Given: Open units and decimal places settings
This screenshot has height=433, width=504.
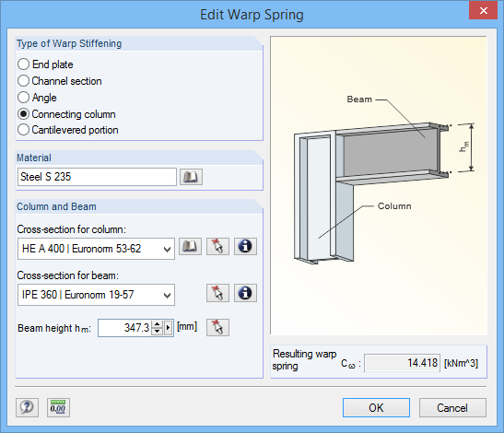Looking at the screenshot, I should (58, 407).
